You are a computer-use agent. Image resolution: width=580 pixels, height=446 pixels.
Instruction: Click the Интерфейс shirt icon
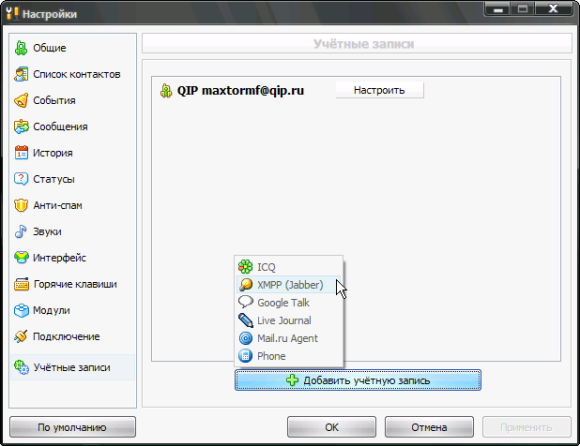tap(21, 257)
